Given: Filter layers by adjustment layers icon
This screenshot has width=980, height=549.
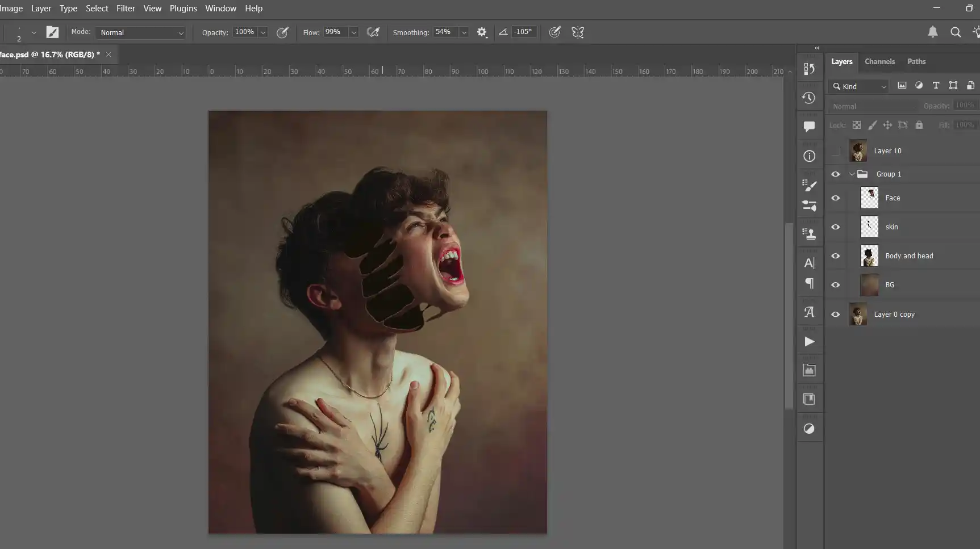Looking at the screenshot, I should [919, 86].
